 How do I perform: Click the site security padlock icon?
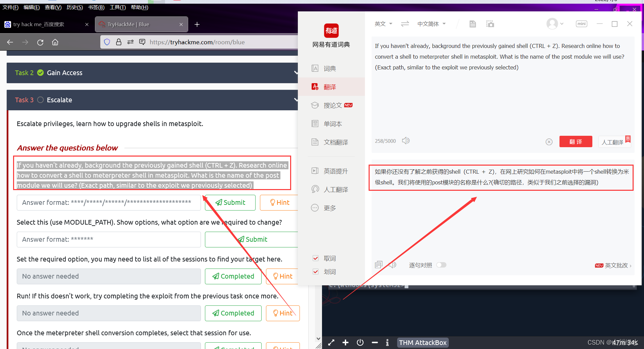click(x=118, y=42)
